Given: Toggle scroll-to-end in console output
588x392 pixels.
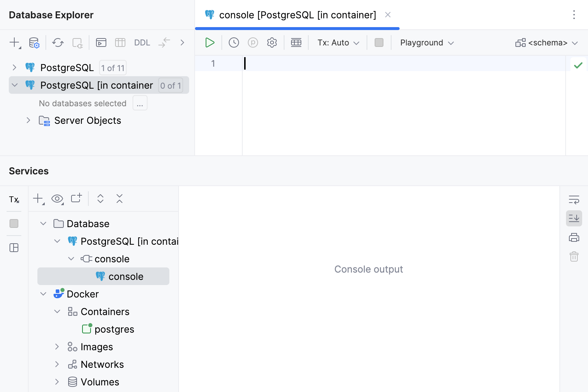Looking at the screenshot, I should pyautogui.click(x=574, y=218).
